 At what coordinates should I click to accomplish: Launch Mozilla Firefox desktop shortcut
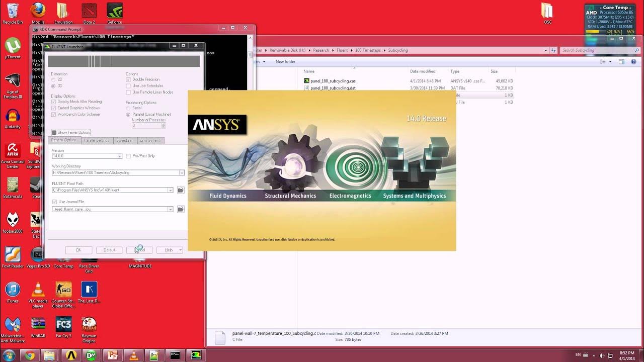click(38, 14)
